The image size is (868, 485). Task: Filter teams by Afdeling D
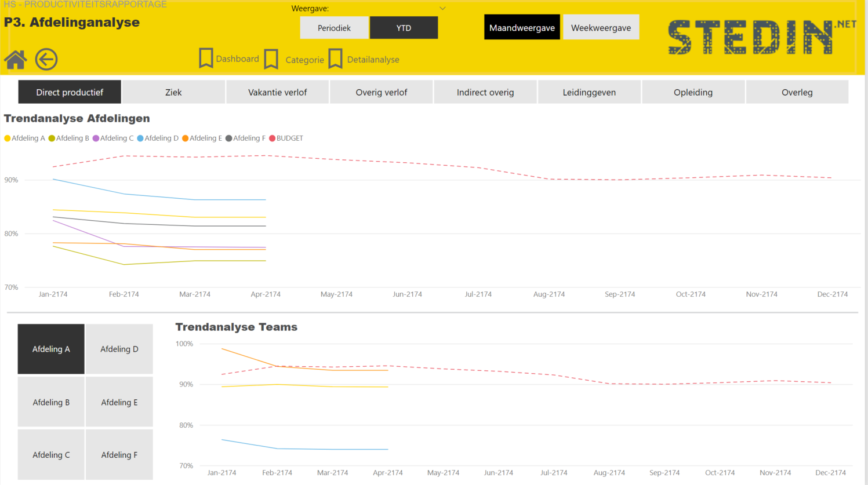(x=119, y=349)
